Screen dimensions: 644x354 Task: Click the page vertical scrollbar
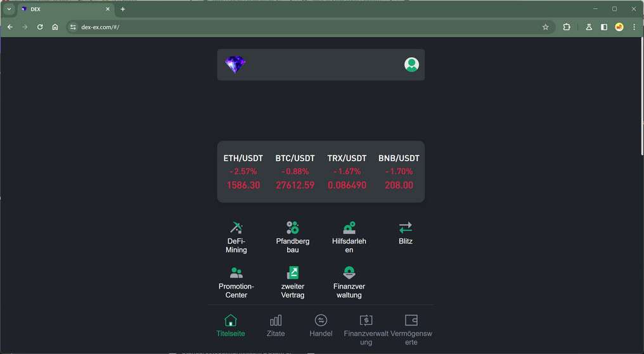point(642,96)
